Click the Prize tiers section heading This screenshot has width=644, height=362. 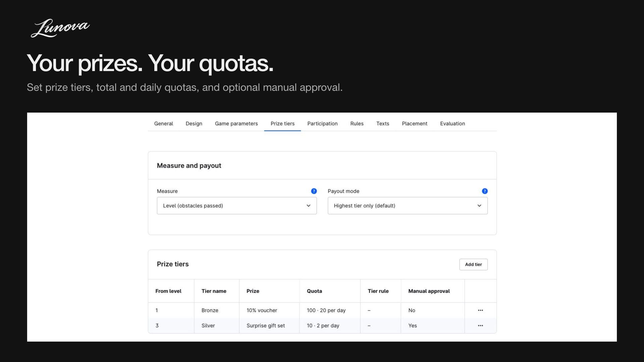point(173,264)
